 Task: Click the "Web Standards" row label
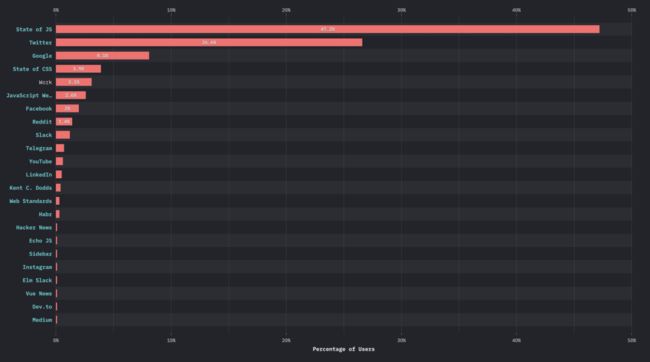point(31,201)
